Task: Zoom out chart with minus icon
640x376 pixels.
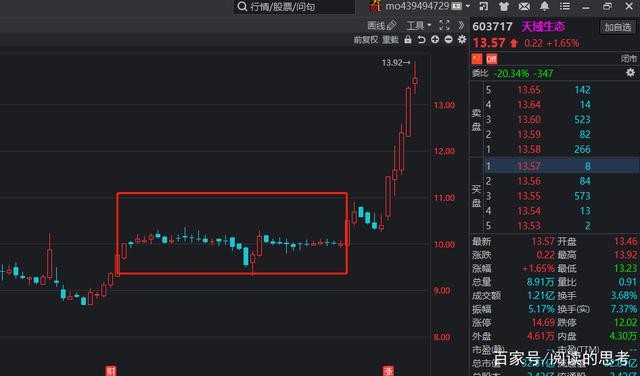Action: 449,40
